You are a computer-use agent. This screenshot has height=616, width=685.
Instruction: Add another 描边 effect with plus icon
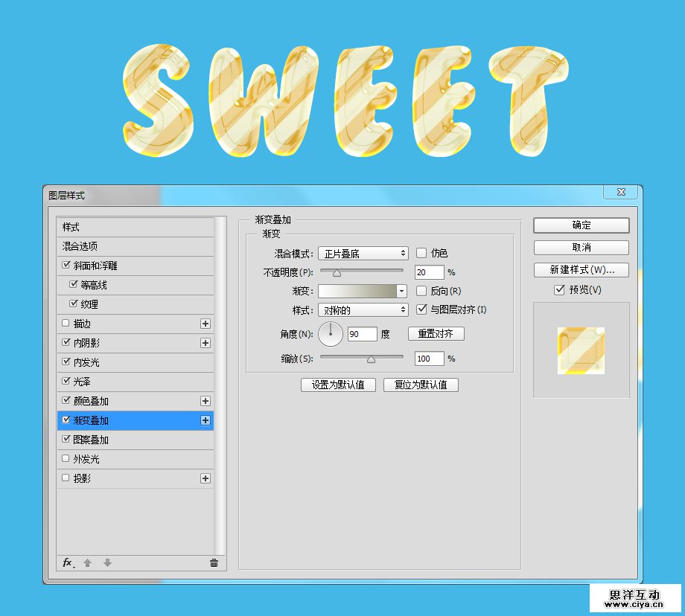click(x=205, y=324)
